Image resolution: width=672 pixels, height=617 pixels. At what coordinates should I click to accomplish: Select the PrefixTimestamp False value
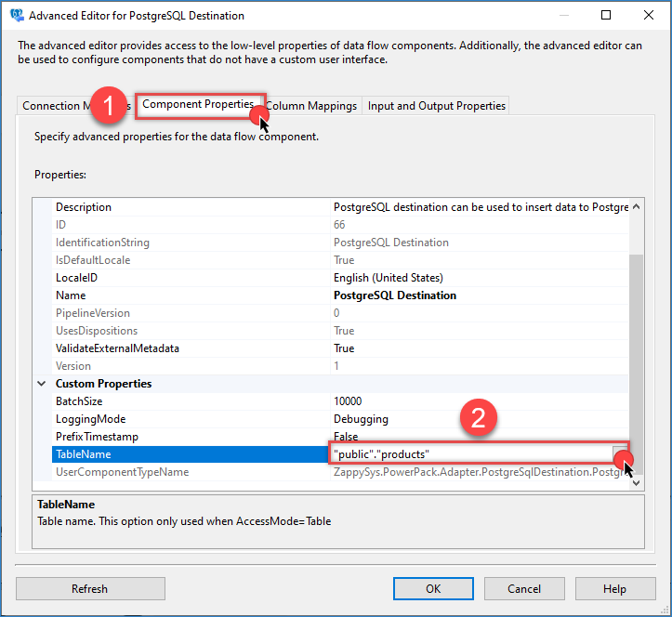[346, 437]
